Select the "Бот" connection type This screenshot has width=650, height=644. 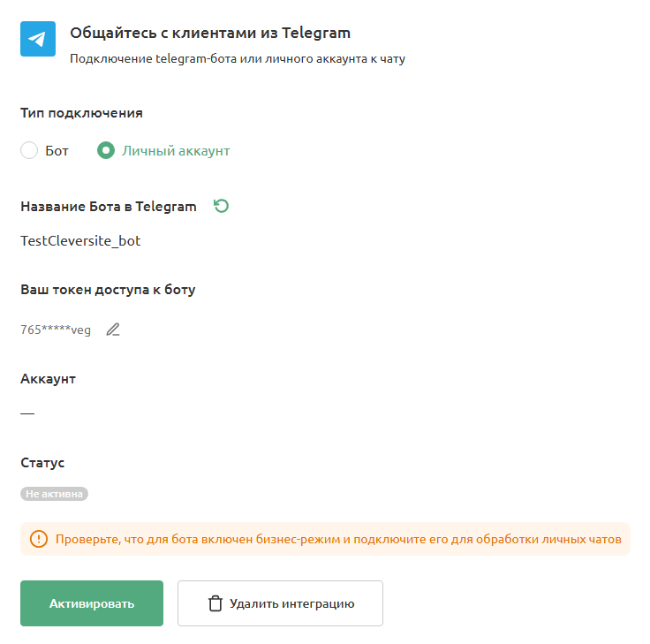[x=29, y=150]
